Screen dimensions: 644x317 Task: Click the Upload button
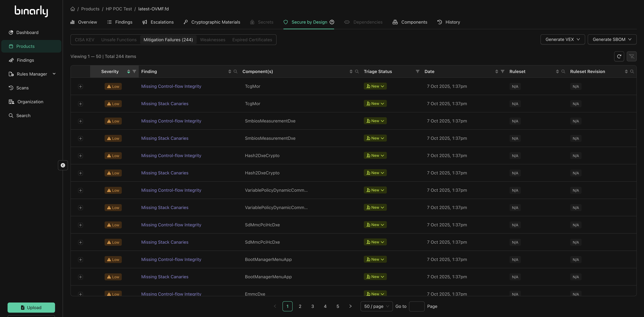[x=31, y=308]
